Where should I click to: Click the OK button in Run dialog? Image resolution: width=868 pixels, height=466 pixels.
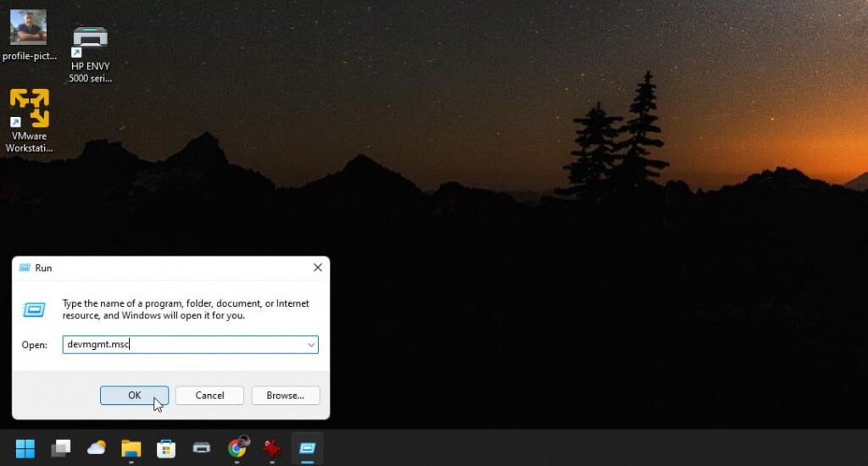[x=134, y=395]
